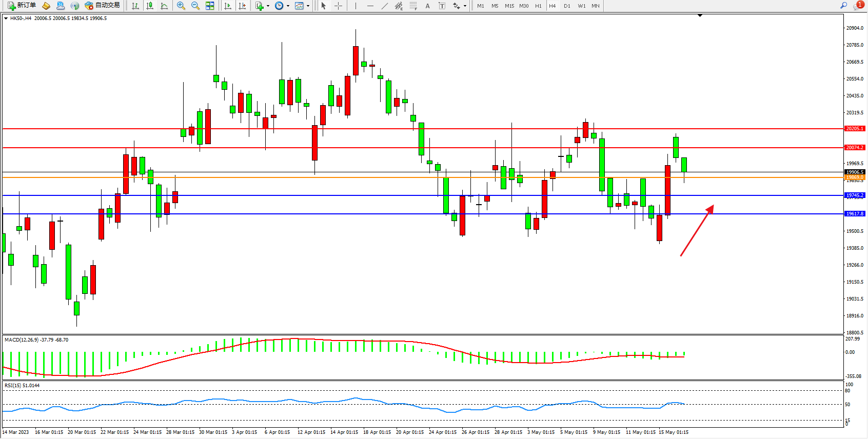Viewport: 868px width, 439px height.
Task: Select the trendline drawing tool
Action: (385, 6)
